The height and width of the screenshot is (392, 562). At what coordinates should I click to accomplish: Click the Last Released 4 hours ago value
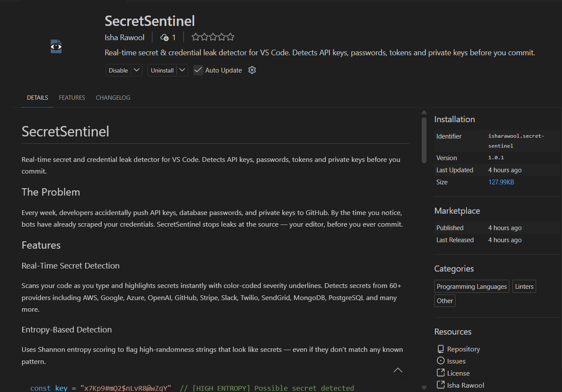(505, 240)
